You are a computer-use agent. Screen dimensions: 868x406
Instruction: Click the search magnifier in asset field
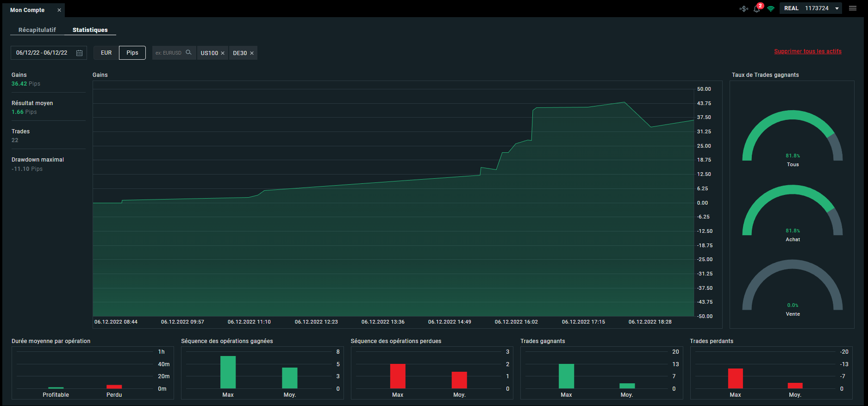click(188, 52)
